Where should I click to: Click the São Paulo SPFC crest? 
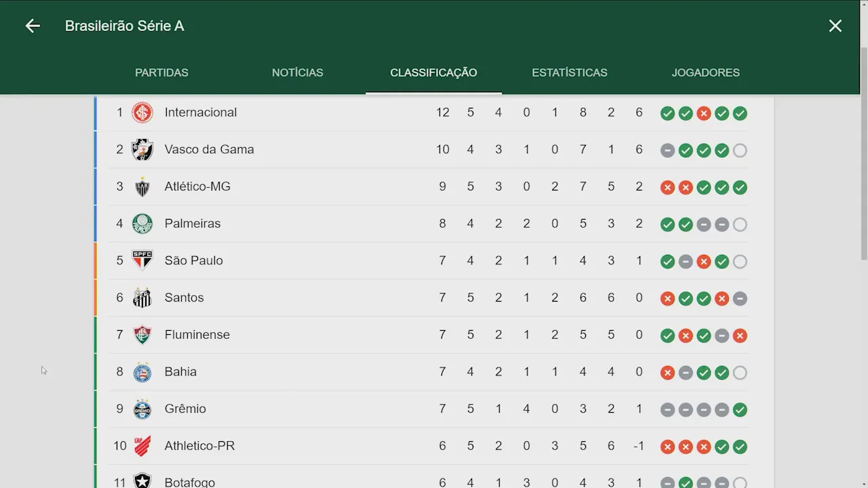pyautogui.click(x=142, y=260)
